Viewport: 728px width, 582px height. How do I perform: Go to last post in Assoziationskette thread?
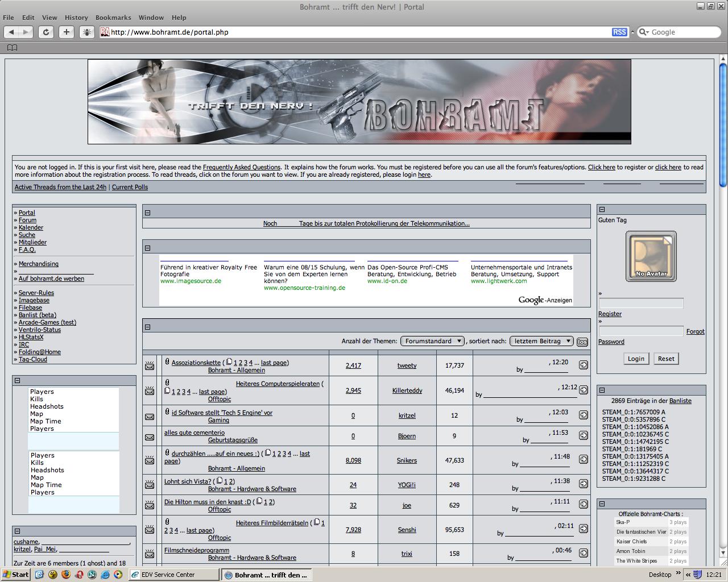pos(583,365)
